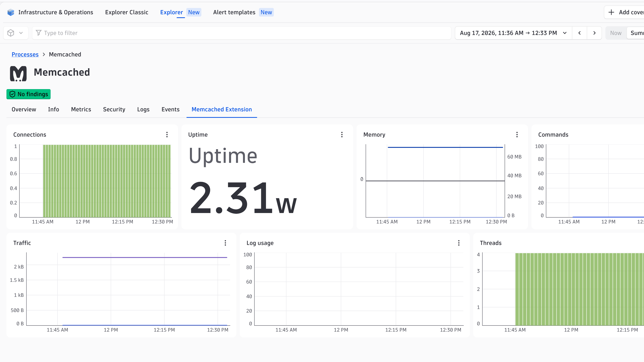Viewport: 644px width, 362px height.
Task: Click the blue Memory line series
Action: point(445,147)
